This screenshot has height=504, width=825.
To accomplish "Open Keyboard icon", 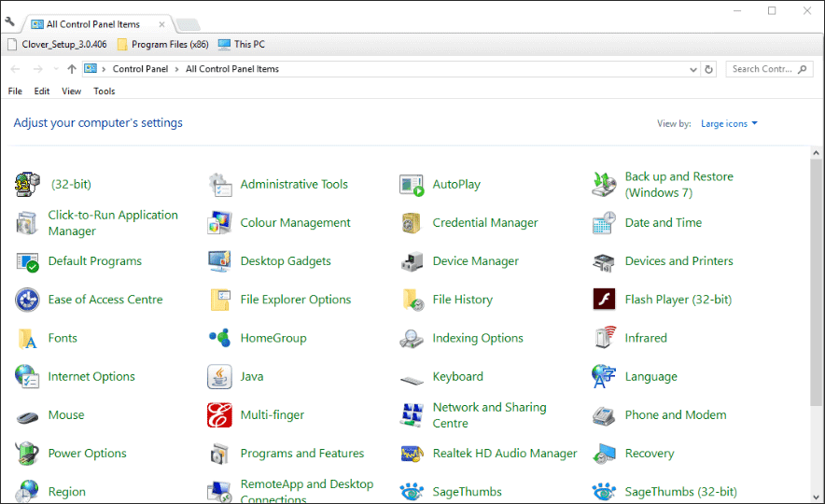I will pyautogui.click(x=412, y=379).
